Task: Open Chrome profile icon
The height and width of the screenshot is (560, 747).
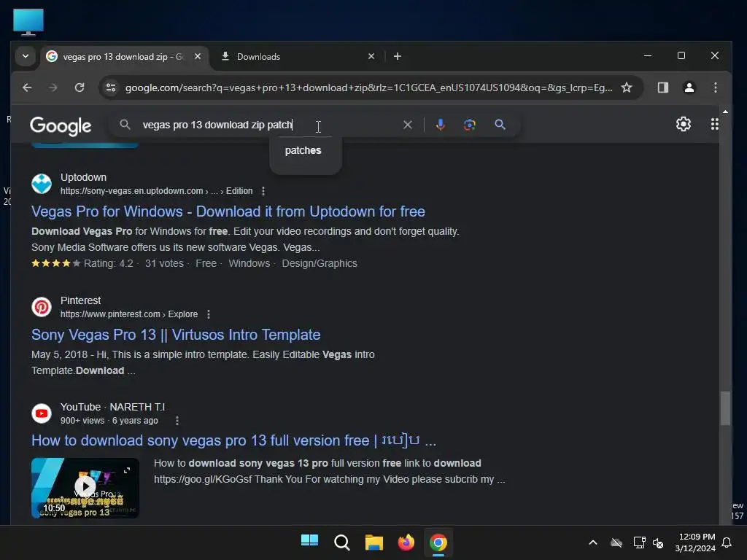Action: point(689,87)
